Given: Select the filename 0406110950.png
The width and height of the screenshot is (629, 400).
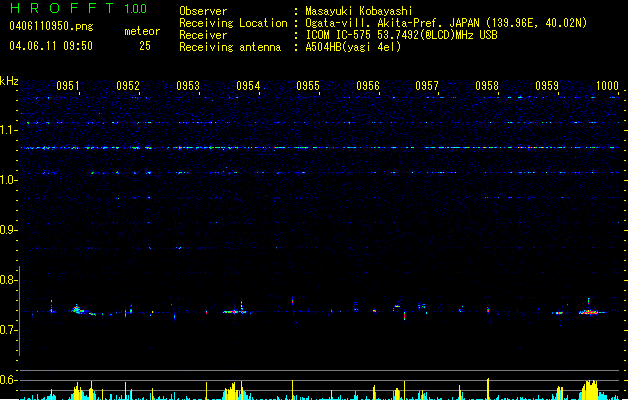Looking at the screenshot, I should tap(51, 27).
